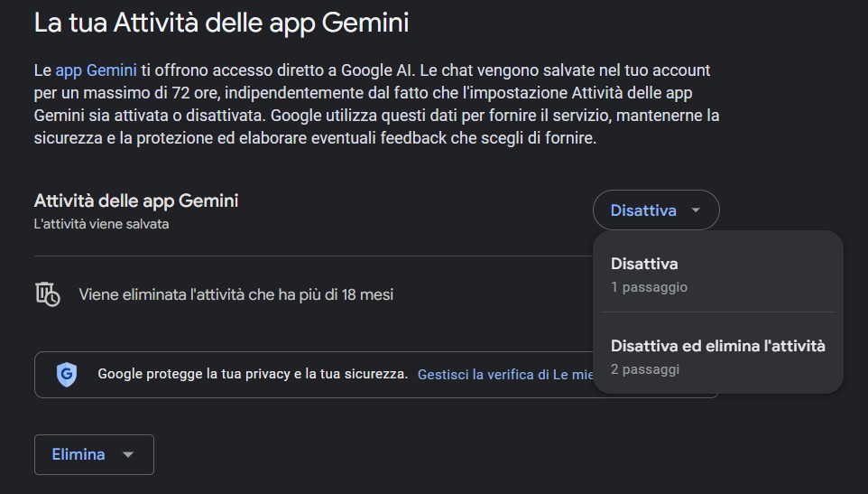Screen dimensions: 868x494
Task: Open the app Gemini link
Action: (96, 70)
